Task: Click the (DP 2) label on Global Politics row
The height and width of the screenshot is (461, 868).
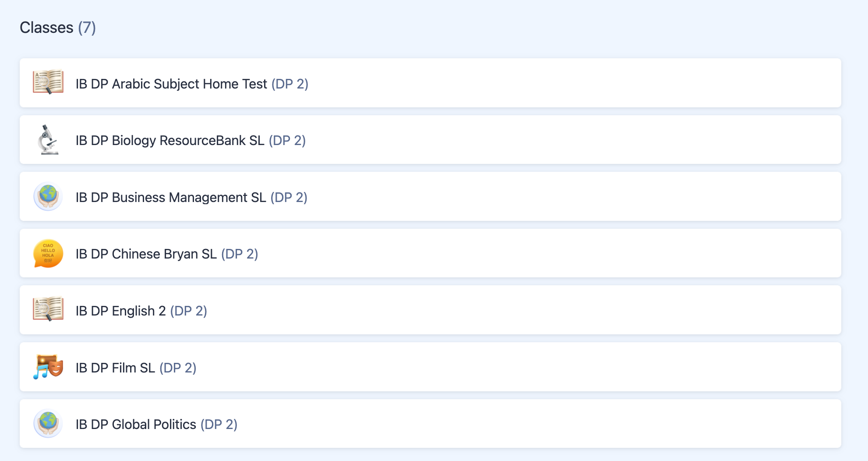Action: (x=219, y=424)
